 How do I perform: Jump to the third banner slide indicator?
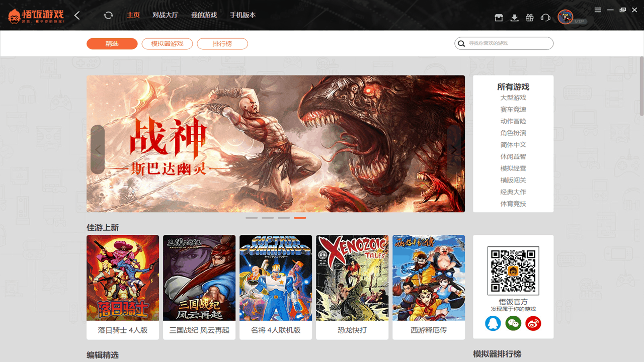(284, 218)
